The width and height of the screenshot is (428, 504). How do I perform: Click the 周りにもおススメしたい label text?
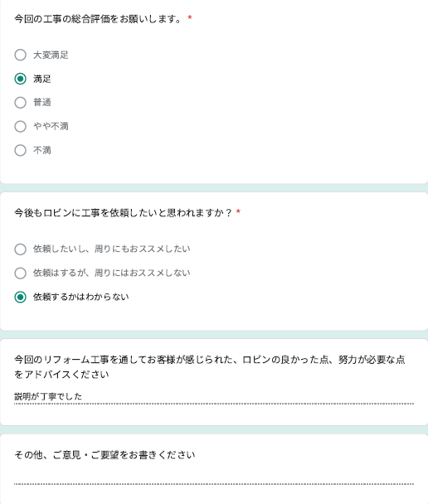[x=142, y=250]
